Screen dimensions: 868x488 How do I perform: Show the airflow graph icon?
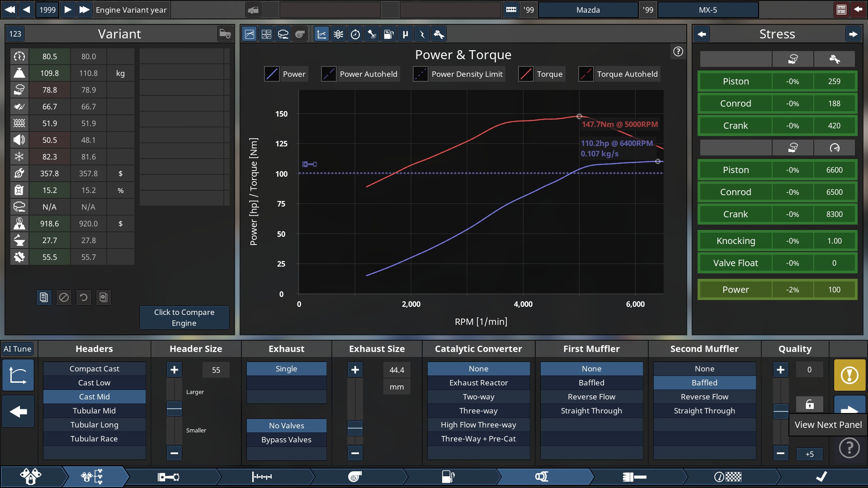click(338, 34)
